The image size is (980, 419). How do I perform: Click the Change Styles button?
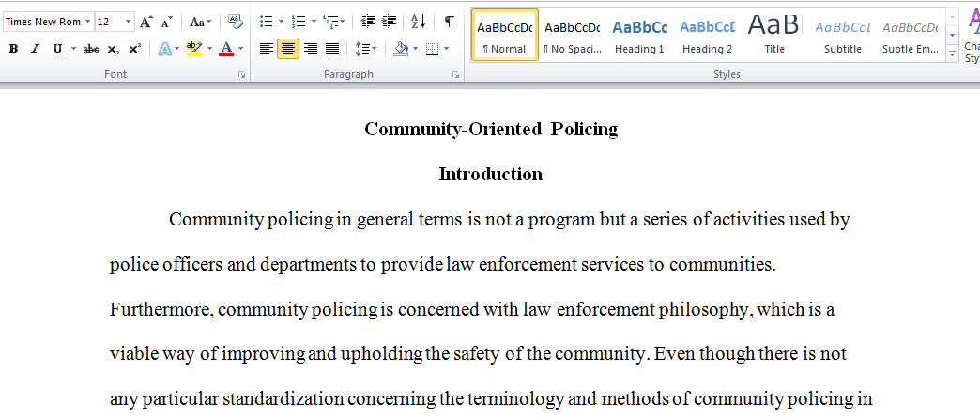click(972, 35)
